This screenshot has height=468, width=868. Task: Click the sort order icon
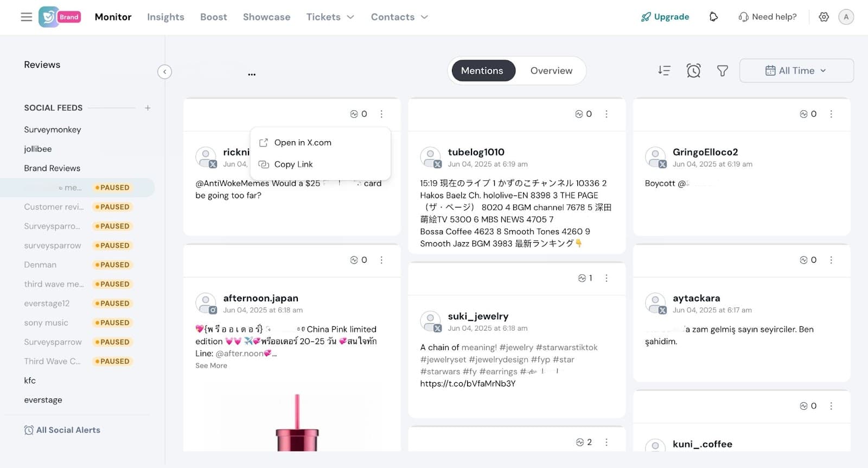click(x=664, y=71)
